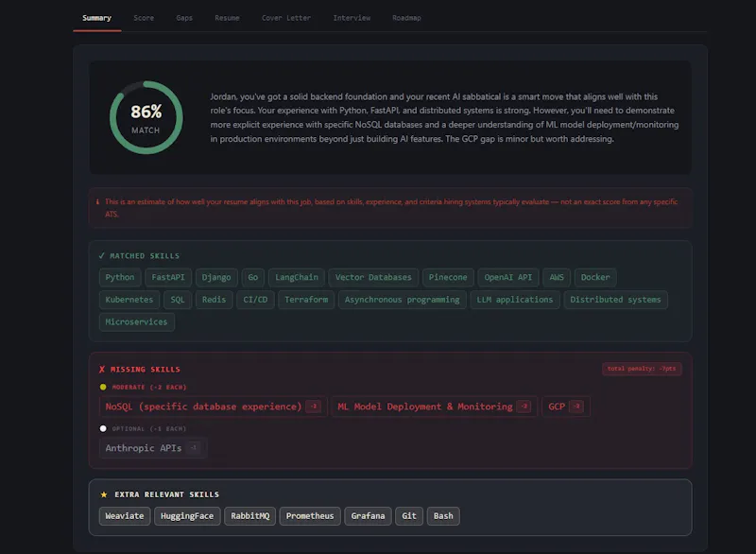Screen dimensions: 756x554
Task: Select the Redis skill tag
Action: pos(215,300)
